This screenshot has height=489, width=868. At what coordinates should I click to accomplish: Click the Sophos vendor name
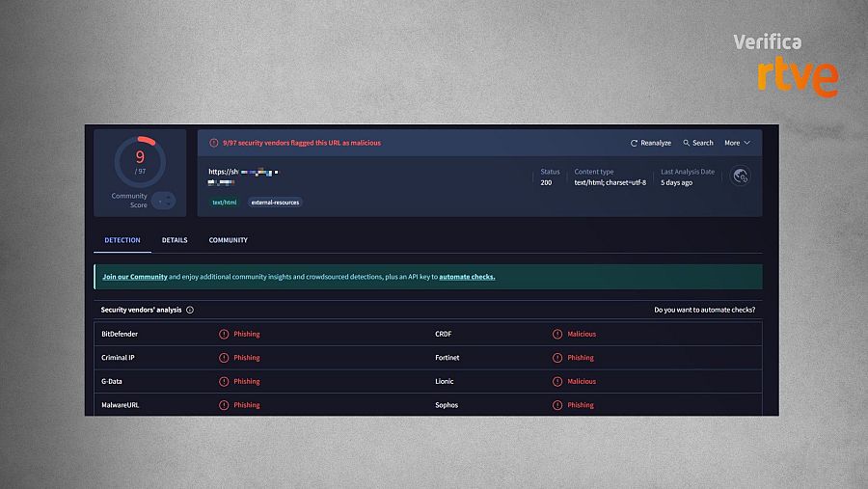pos(447,405)
